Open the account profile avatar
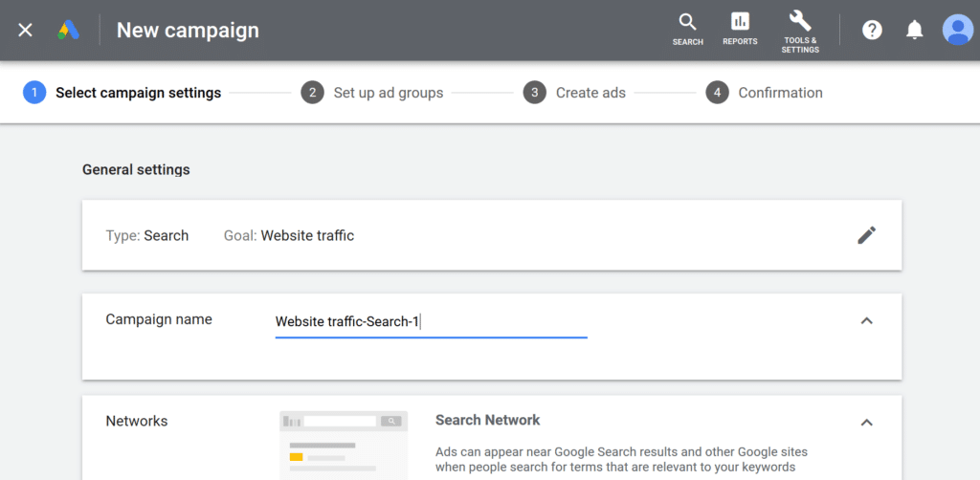Screen dimensions: 980x480 click(958, 30)
